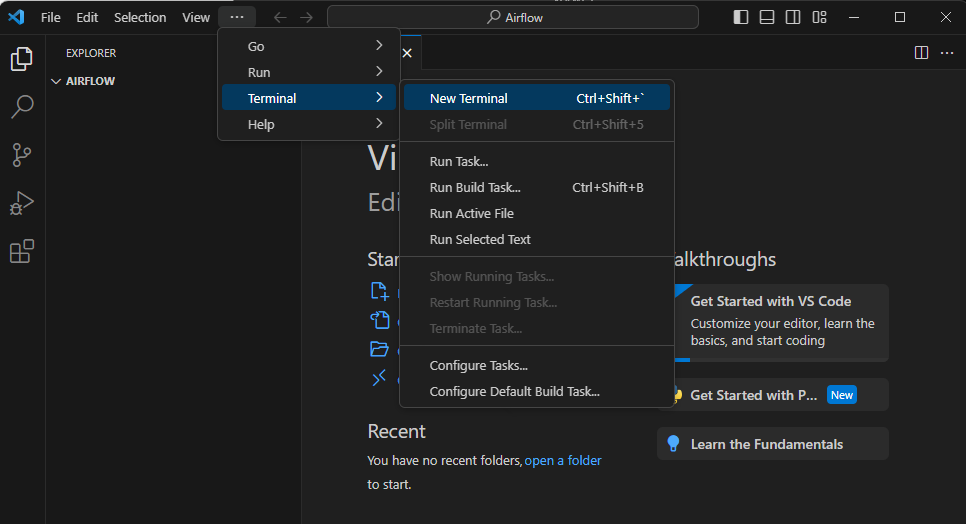
Task: Click the Recent heading text
Action: pyautogui.click(x=396, y=431)
